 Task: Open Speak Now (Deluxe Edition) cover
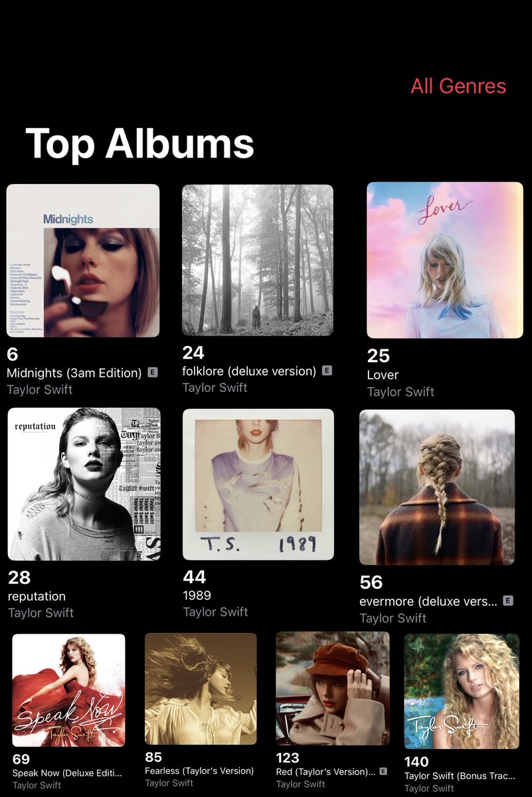[x=68, y=690]
